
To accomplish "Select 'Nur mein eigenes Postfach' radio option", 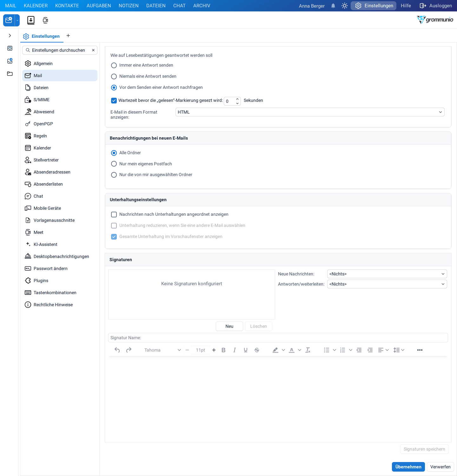I will tap(114, 164).
